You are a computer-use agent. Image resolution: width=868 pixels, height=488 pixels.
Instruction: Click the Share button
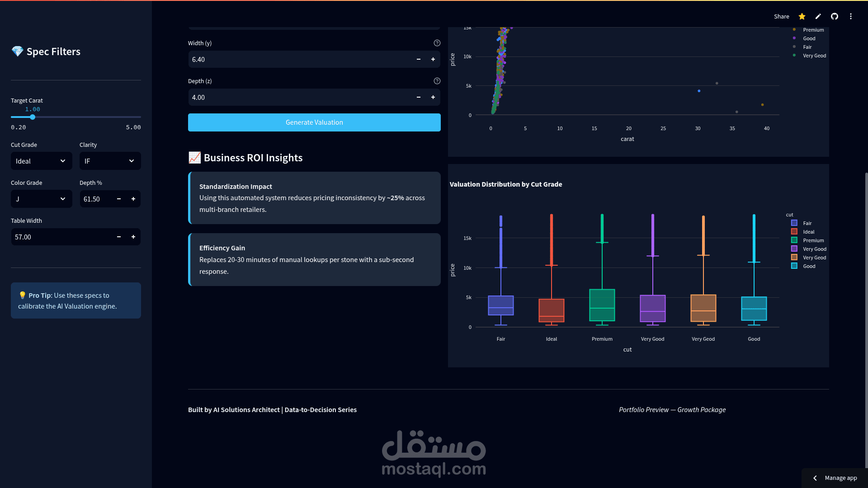tap(781, 17)
